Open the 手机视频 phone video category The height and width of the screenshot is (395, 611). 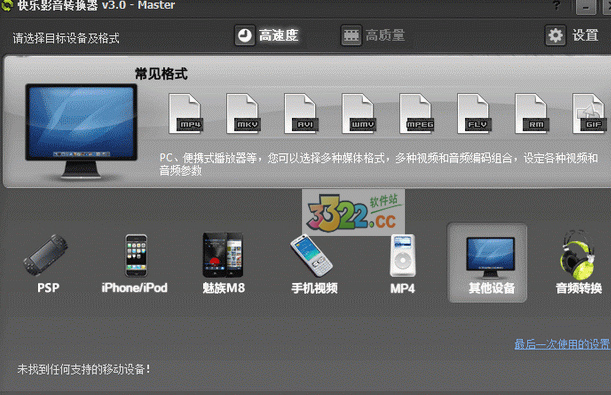(x=314, y=264)
